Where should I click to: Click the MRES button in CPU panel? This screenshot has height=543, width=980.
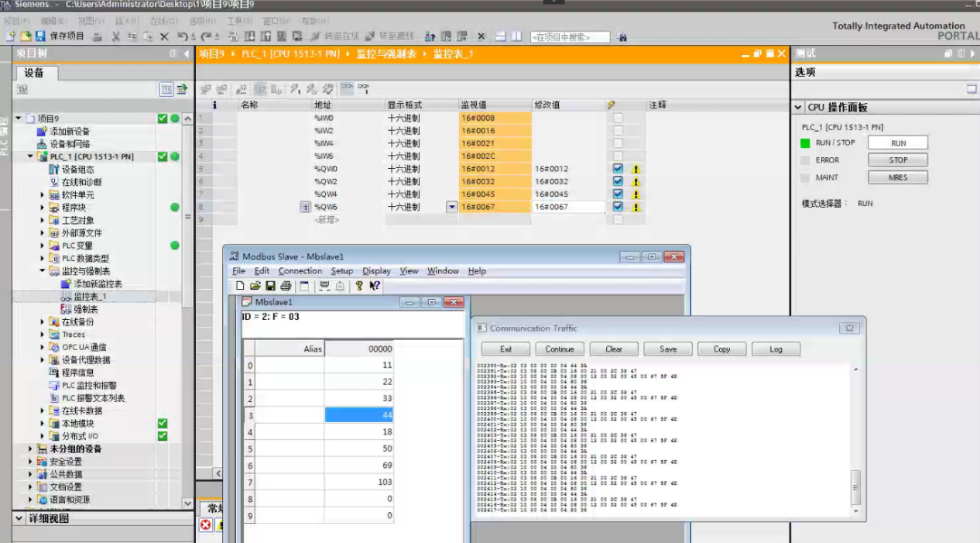pyautogui.click(x=898, y=177)
